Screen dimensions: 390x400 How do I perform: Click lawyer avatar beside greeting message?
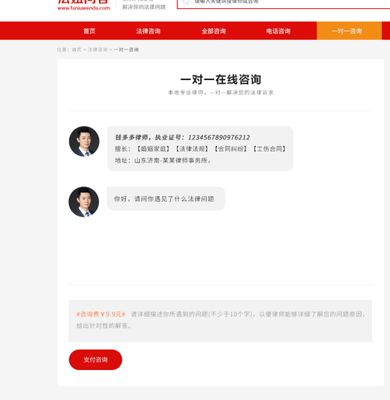pyautogui.click(x=84, y=202)
